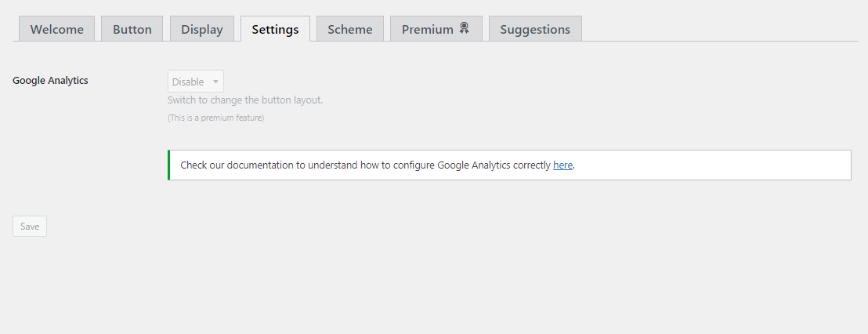The height and width of the screenshot is (334, 868).
Task: Click the green accent bar on notice
Action: click(169, 165)
